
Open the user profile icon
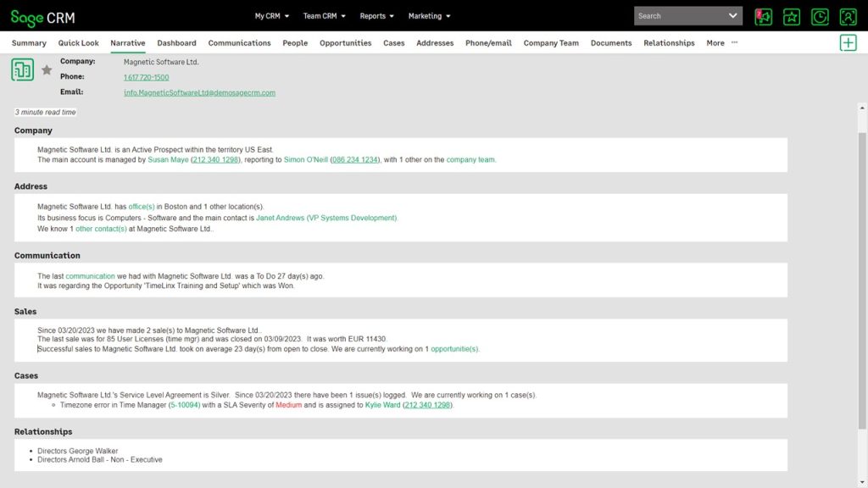click(849, 15)
